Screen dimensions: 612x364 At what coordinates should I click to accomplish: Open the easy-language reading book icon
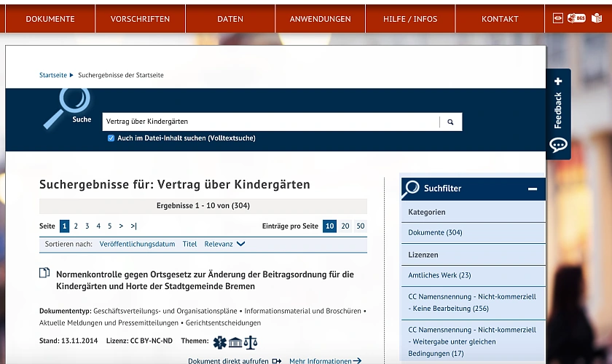click(x=597, y=18)
